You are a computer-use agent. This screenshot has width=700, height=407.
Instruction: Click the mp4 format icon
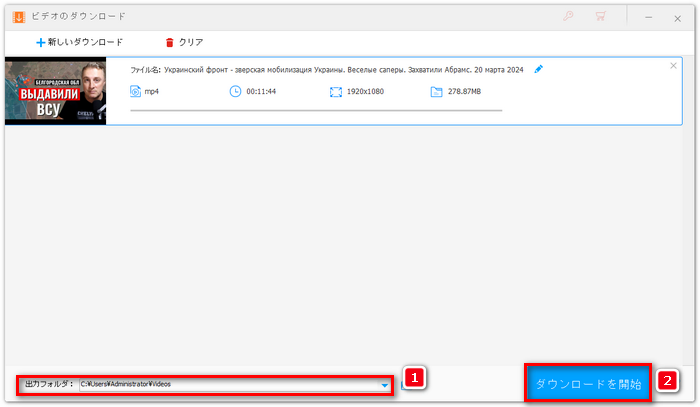[x=135, y=91]
